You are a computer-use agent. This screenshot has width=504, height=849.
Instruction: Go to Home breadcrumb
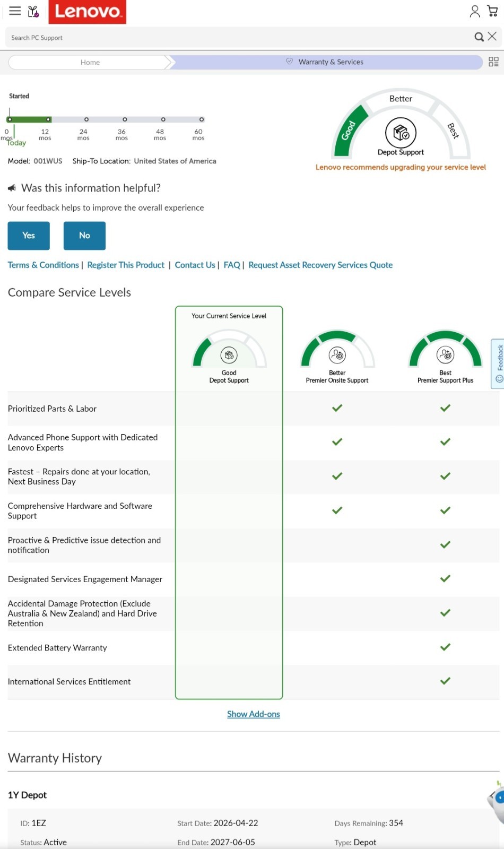tap(90, 62)
